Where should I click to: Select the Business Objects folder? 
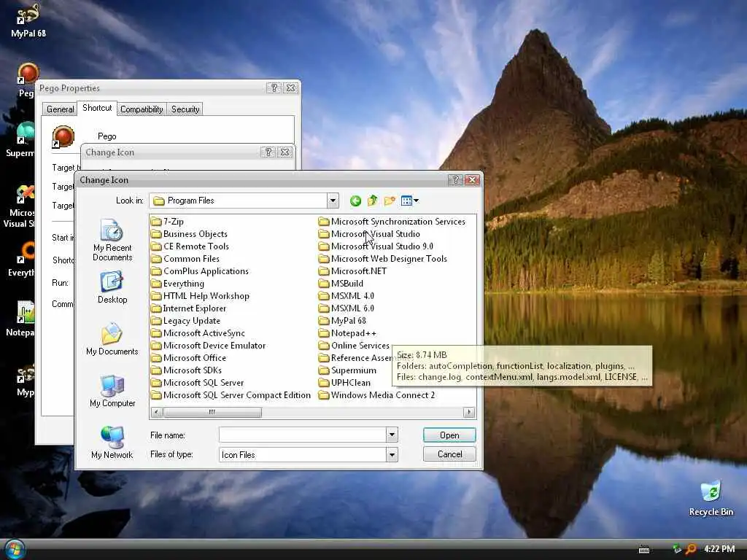click(x=190, y=234)
